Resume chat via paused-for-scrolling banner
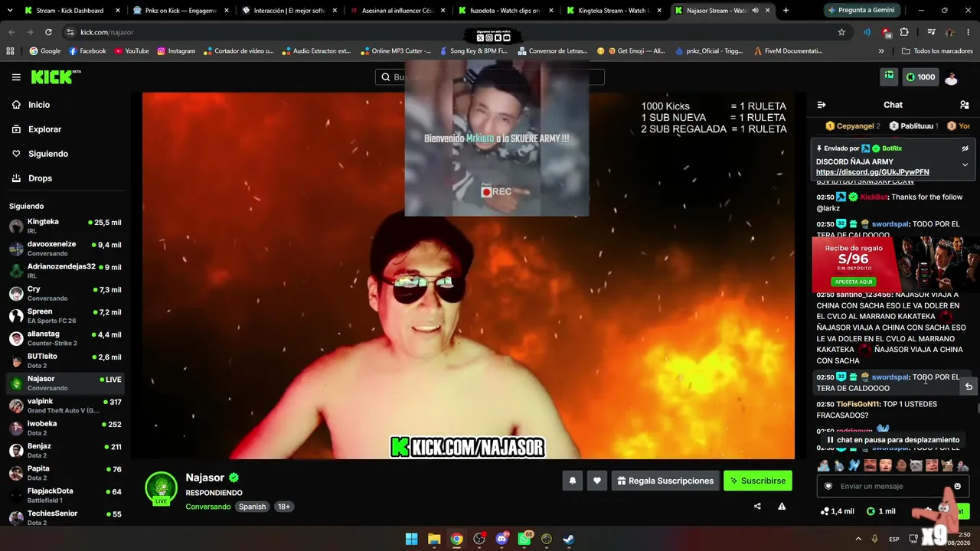 point(893,440)
